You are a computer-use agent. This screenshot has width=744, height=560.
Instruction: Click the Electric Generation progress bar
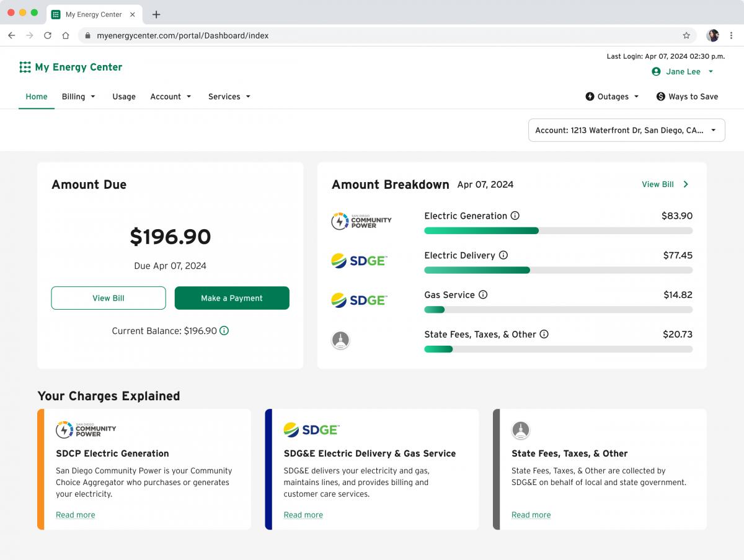coord(558,230)
